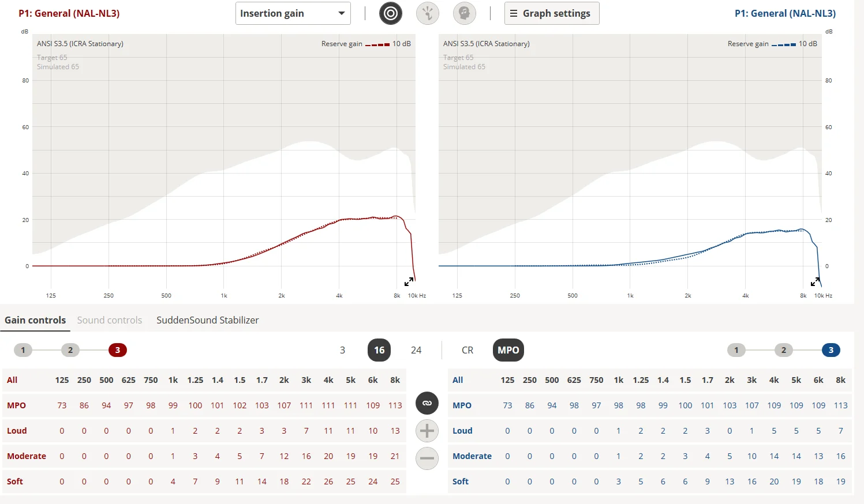Expand the right ear graph

pos(816,282)
